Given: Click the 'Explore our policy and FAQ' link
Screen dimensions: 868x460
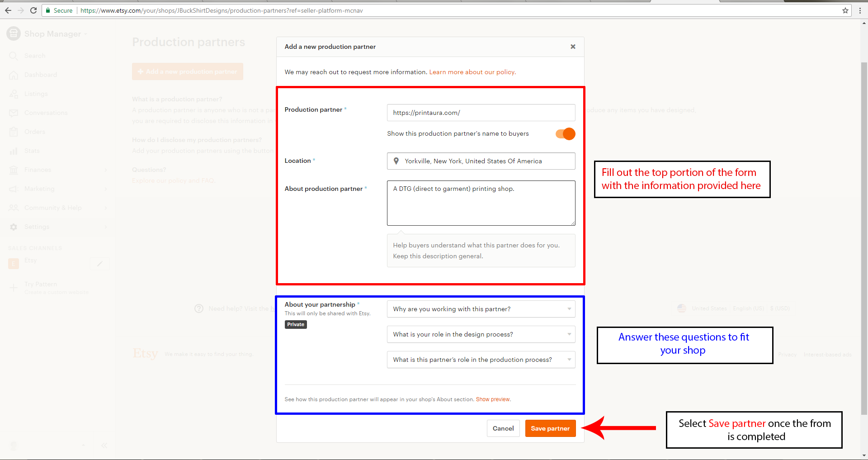Looking at the screenshot, I should pos(174,180).
